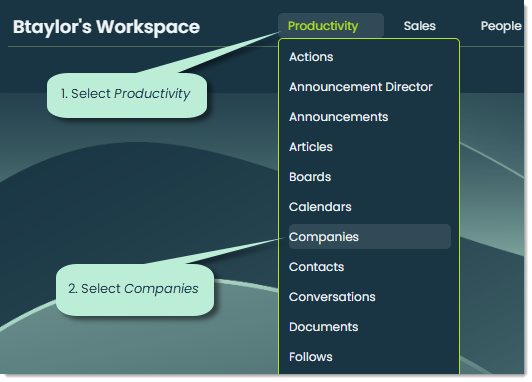
Task: Click the green border of the dropdown panel
Action: click(x=459, y=204)
